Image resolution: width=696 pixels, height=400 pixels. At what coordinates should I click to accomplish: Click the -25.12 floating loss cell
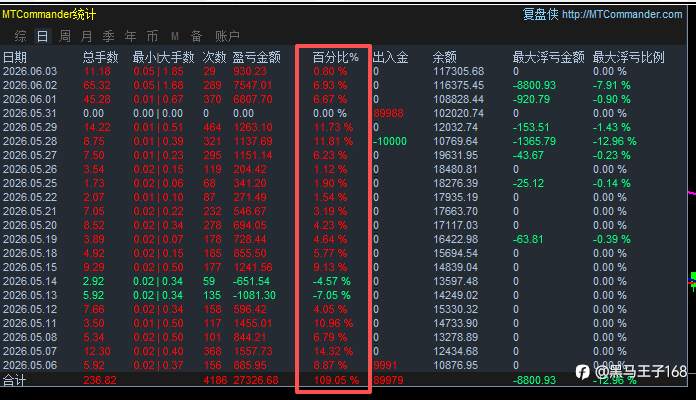tap(528, 183)
